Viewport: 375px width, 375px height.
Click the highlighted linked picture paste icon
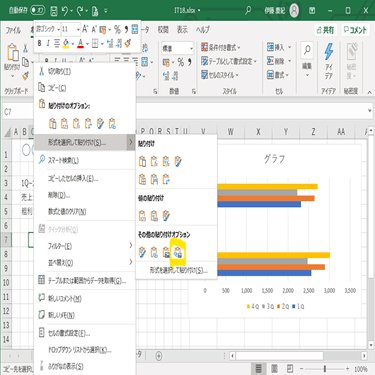coord(178,253)
